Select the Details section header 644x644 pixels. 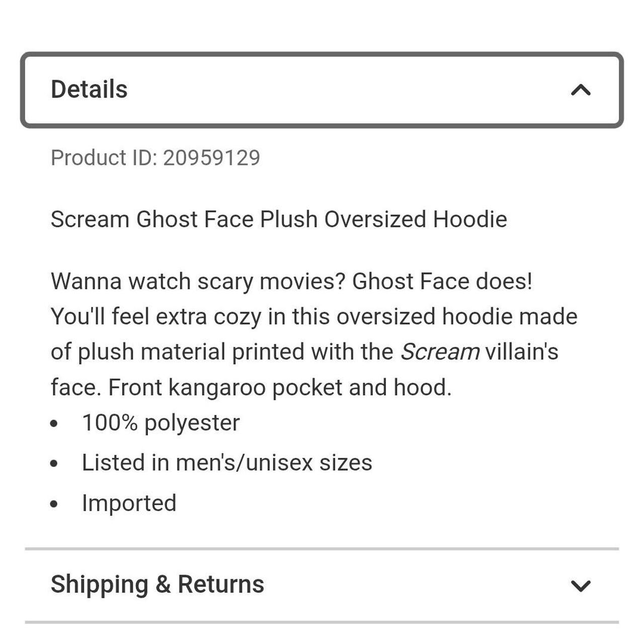pyautogui.click(x=90, y=89)
